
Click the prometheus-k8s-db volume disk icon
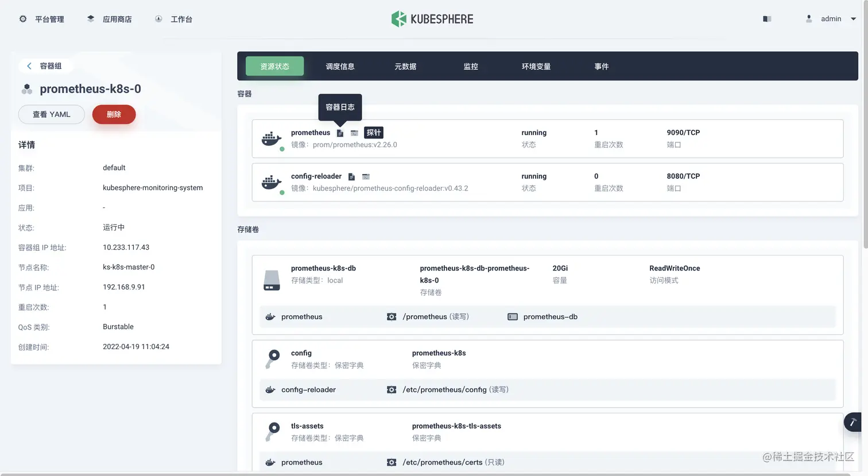[x=272, y=280]
